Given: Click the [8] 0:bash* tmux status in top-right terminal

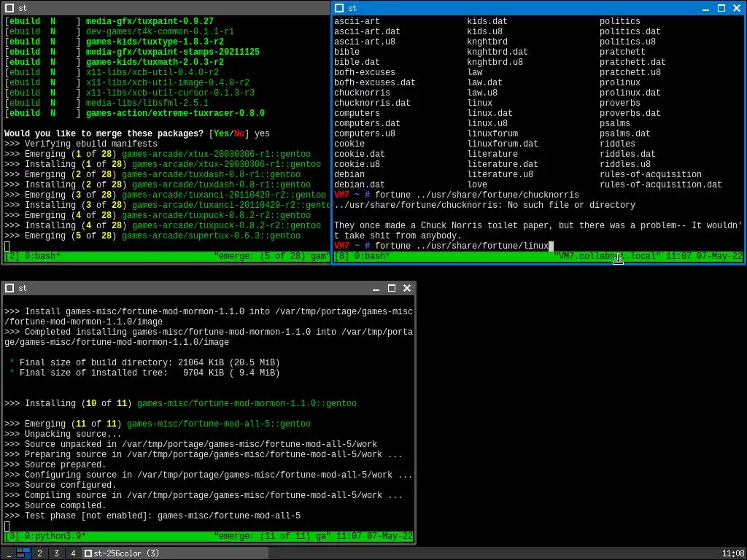Looking at the screenshot, I should click(362, 256).
